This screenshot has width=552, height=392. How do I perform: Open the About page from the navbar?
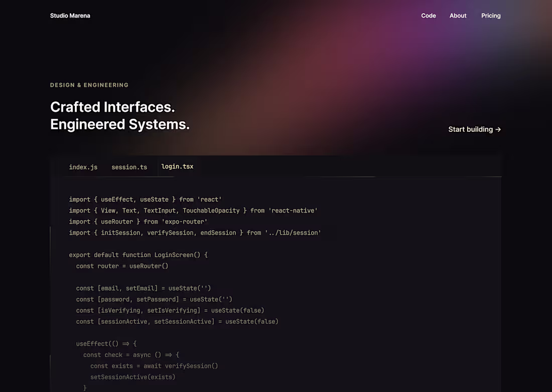click(x=458, y=16)
